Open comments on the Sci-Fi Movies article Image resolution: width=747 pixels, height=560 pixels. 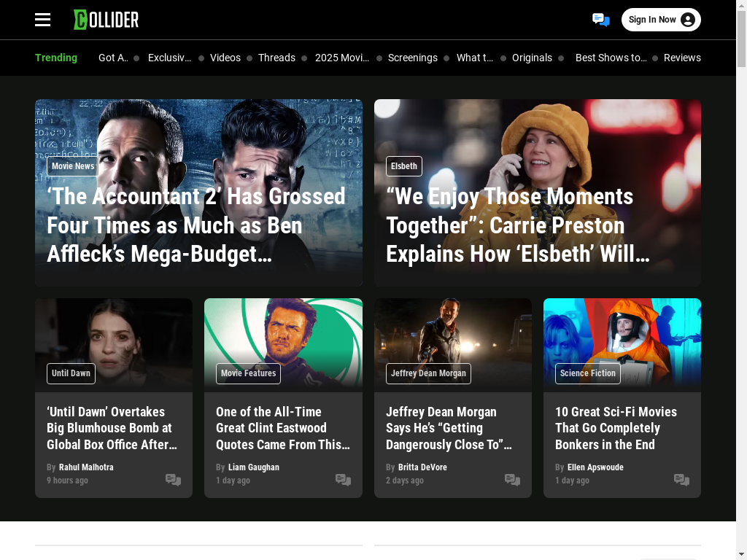click(682, 480)
